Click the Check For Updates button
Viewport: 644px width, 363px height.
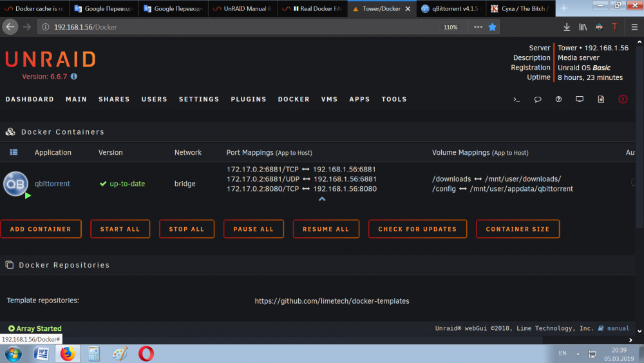(417, 229)
